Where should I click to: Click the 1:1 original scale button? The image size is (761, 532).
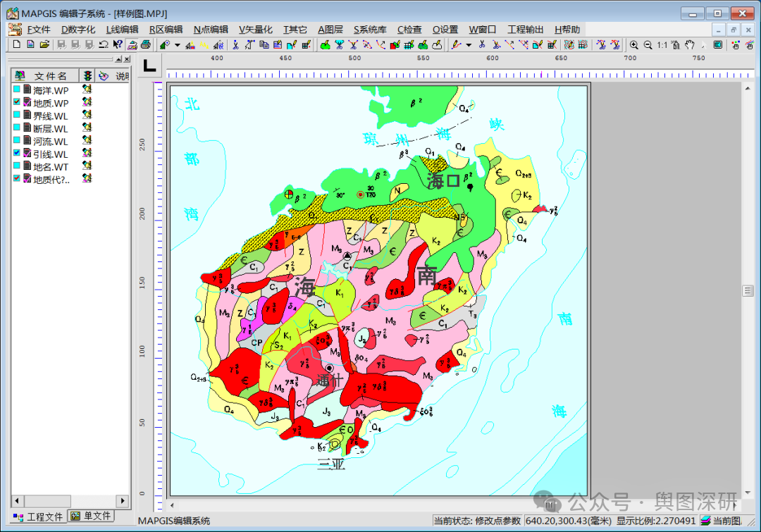pos(662,44)
